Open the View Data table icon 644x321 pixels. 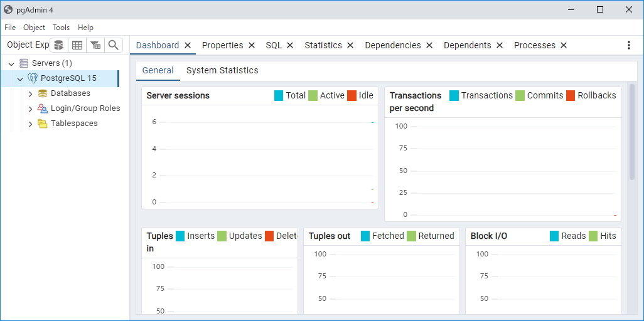pos(77,45)
